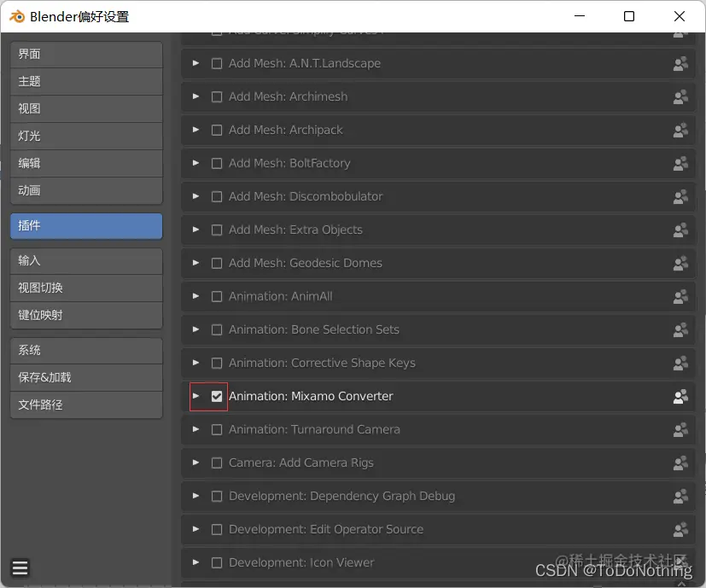Expand Add Mesh: Discombobulator details arrow

click(195, 197)
